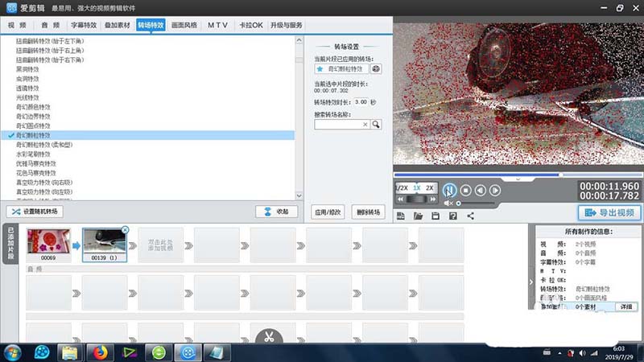The height and width of the screenshot is (362, 644).
Task: Open an existing project folder icon
Action: [418, 216]
